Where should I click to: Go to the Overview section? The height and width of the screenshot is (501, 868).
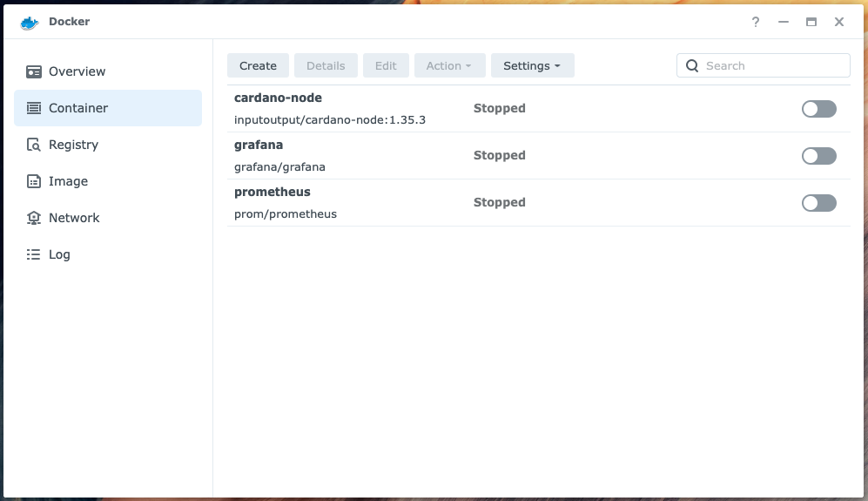point(108,71)
